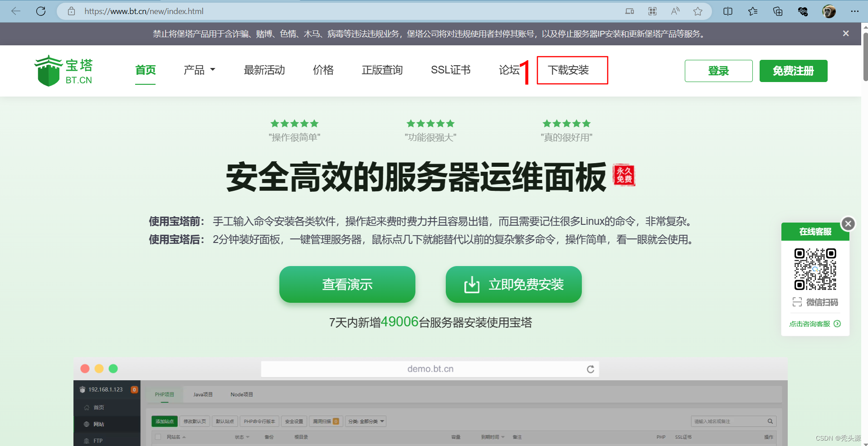This screenshot has width=868, height=446.
Task: Open browser essentials heart icon
Action: (803, 11)
